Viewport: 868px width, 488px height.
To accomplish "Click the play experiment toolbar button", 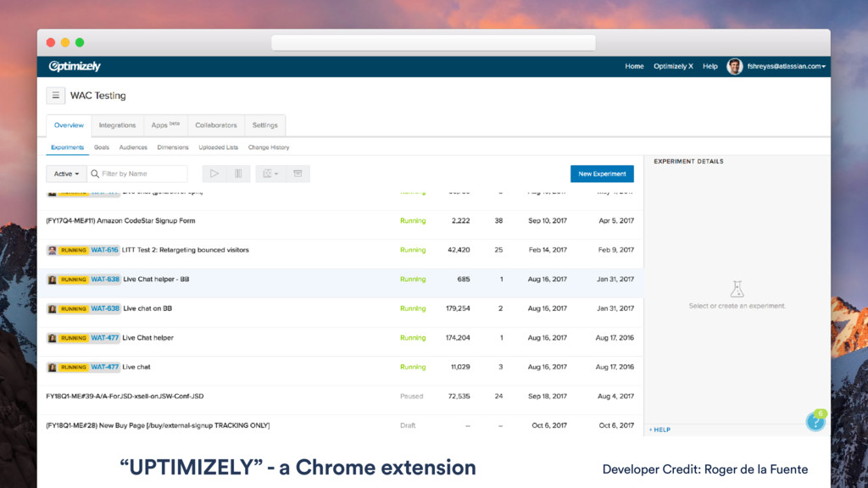I will (214, 174).
